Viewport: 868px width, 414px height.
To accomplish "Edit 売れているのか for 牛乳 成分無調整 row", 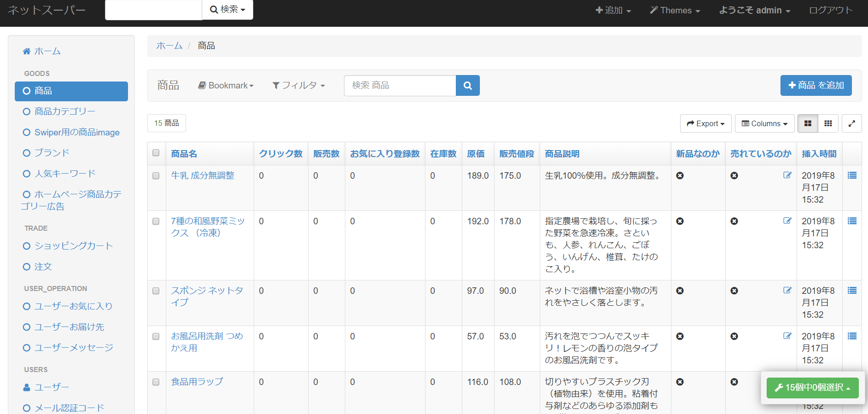I will tap(787, 175).
